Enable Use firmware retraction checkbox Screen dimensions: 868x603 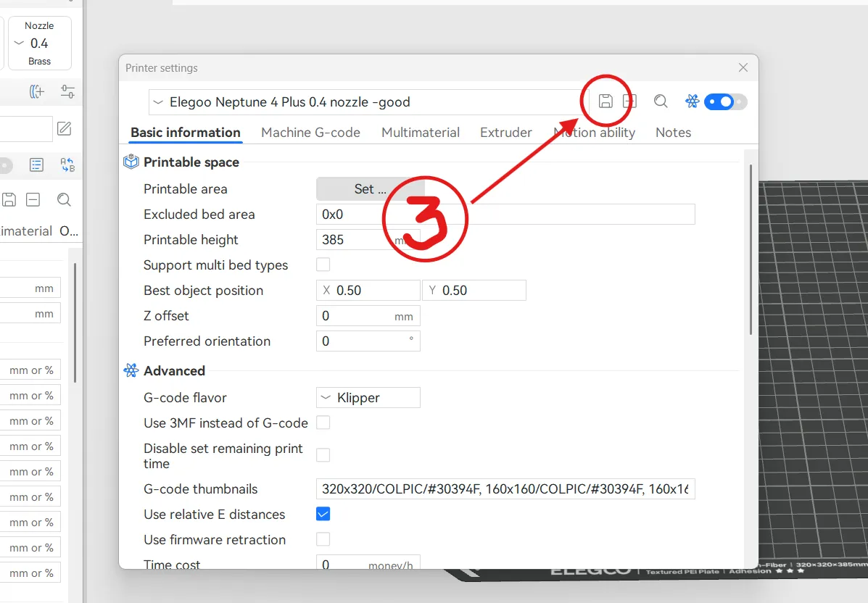(x=323, y=539)
